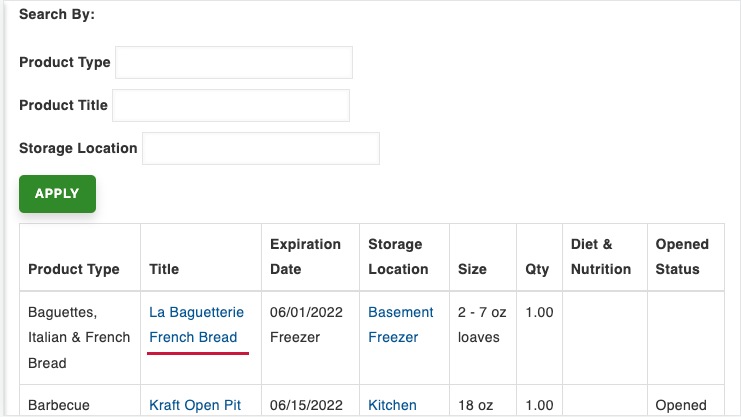Screen dimensions: 741x417
Task: Open the La Baguetterie French Bread link
Action: (196, 325)
